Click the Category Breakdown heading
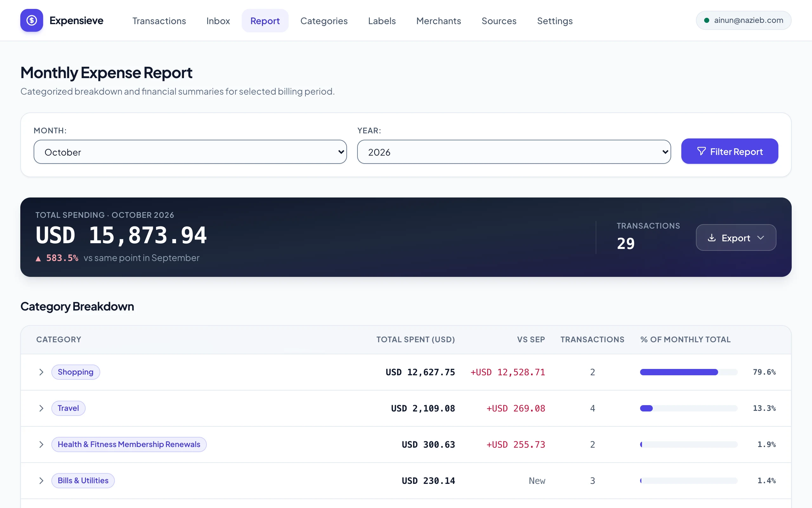The image size is (812, 508). pyautogui.click(x=77, y=306)
